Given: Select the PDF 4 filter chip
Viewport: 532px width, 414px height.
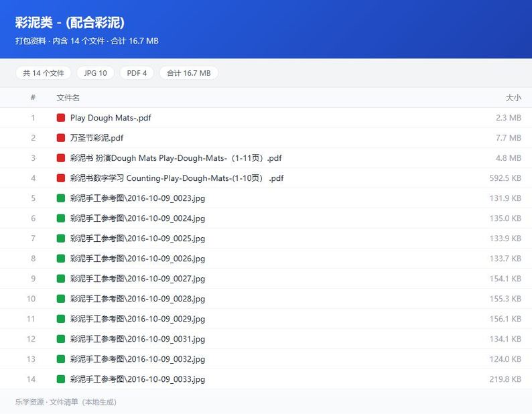Looking at the screenshot, I should click(137, 73).
